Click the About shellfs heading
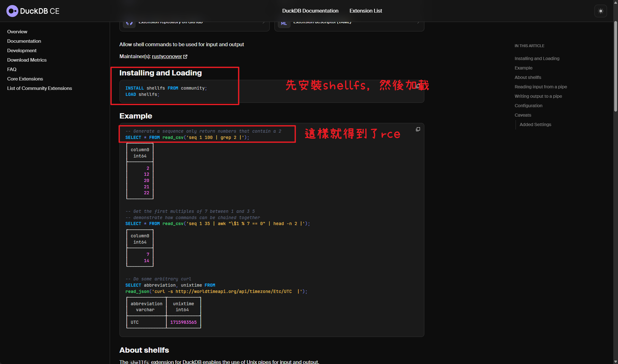 click(144, 350)
